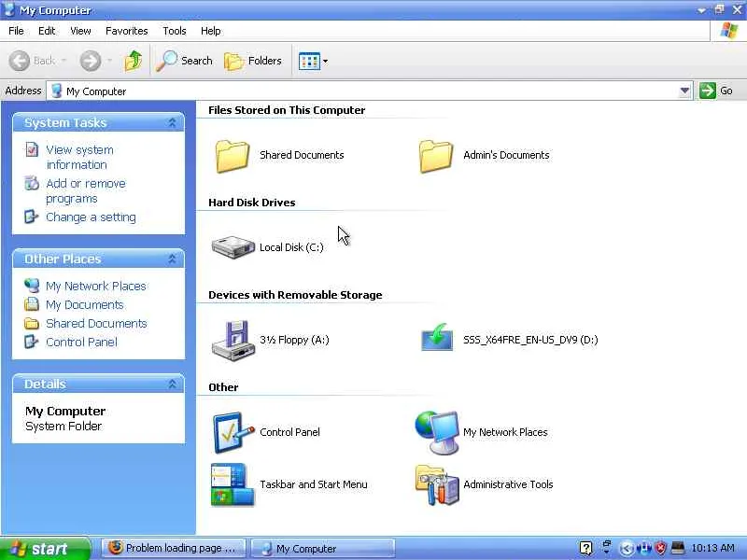
Task: Collapse the System Tasks panel
Action: pyautogui.click(x=172, y=123)
